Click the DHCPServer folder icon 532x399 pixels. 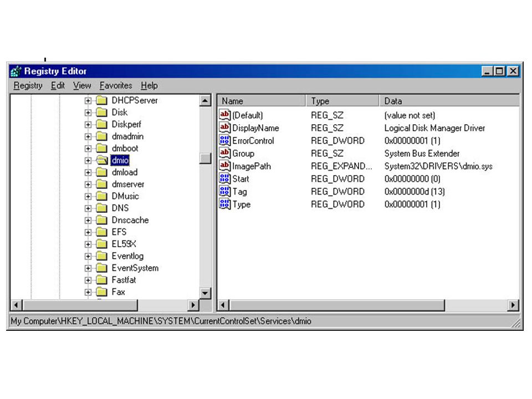pyautogui.click(x=101, y=100)
